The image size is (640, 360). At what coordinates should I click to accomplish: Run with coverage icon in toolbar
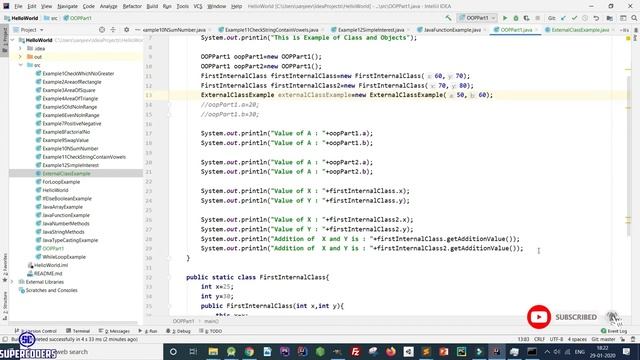(527, 18)
